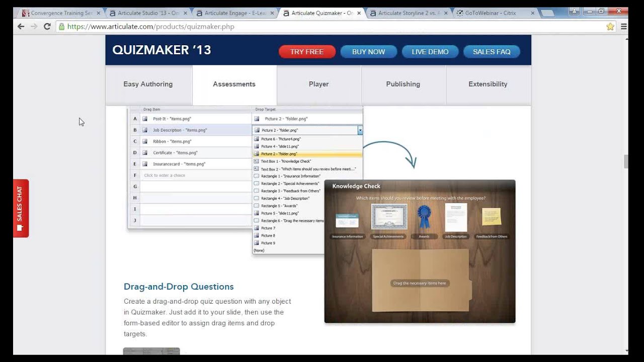Switch to GoToWebinar Citrix browser tab
This screenshot has width=644, height=362.
(x=493, y=13)
